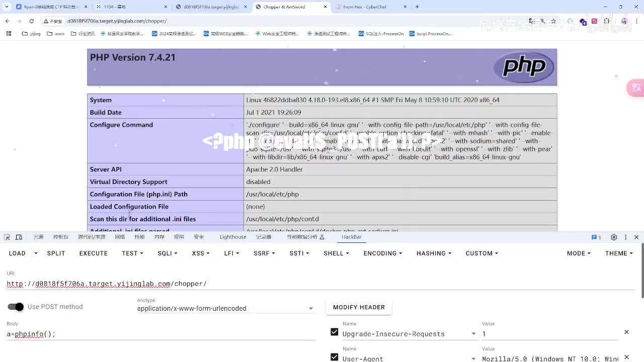The width and height of the screenshot is (644, 362).
Task: Remove the Upgrade-Insecure-Requests header
Action: tap(626, 332)
